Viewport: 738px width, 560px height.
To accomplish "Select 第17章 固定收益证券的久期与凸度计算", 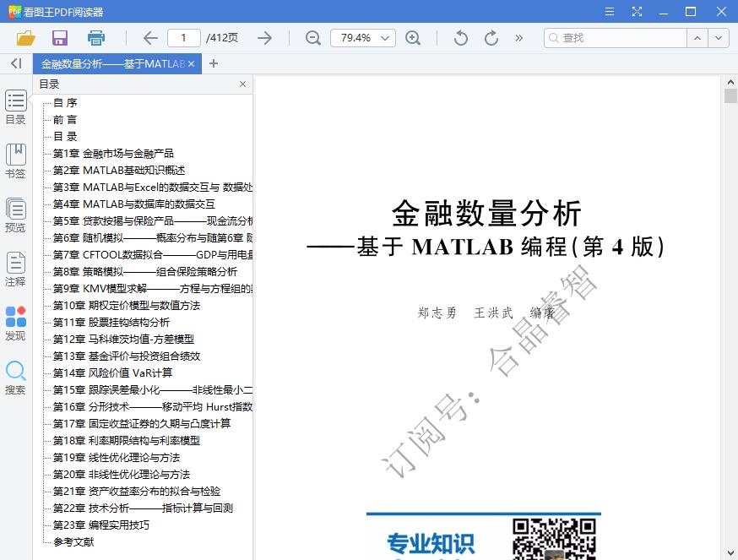I will [x=142, y=424].
